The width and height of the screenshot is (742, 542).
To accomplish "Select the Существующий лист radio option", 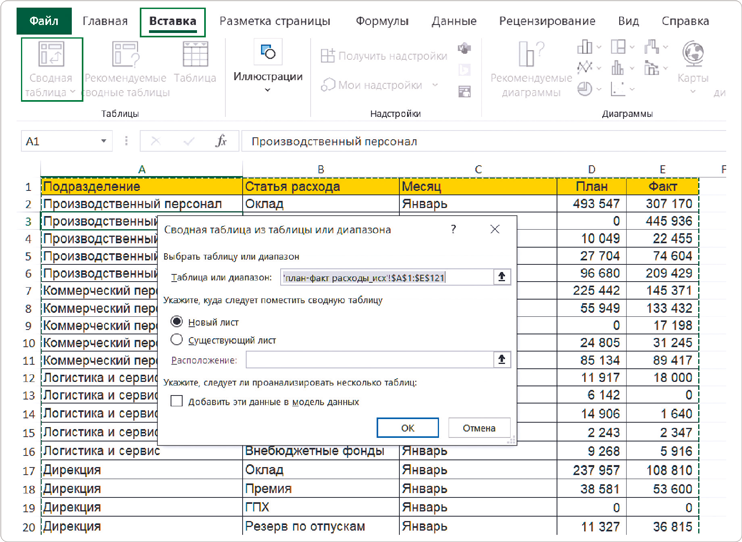I will [178, 340].
